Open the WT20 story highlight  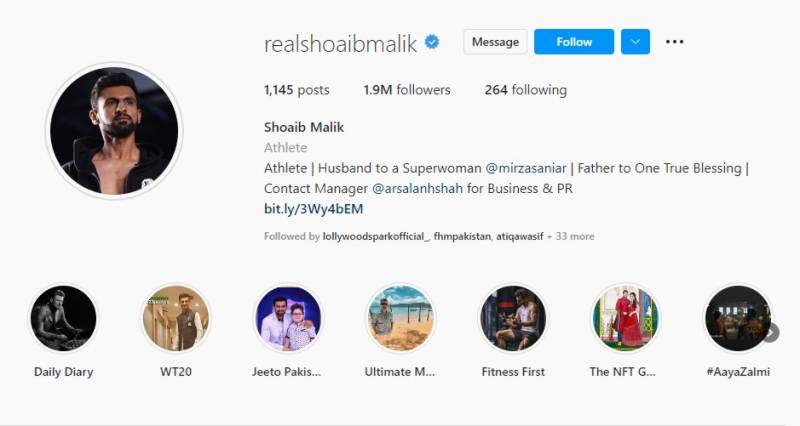(x=176, y=318)
